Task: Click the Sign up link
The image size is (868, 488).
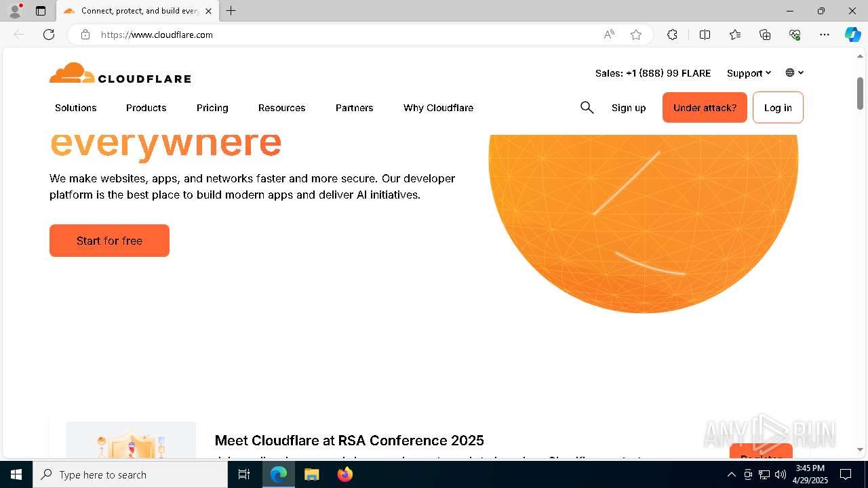Action: pos(629,108)
